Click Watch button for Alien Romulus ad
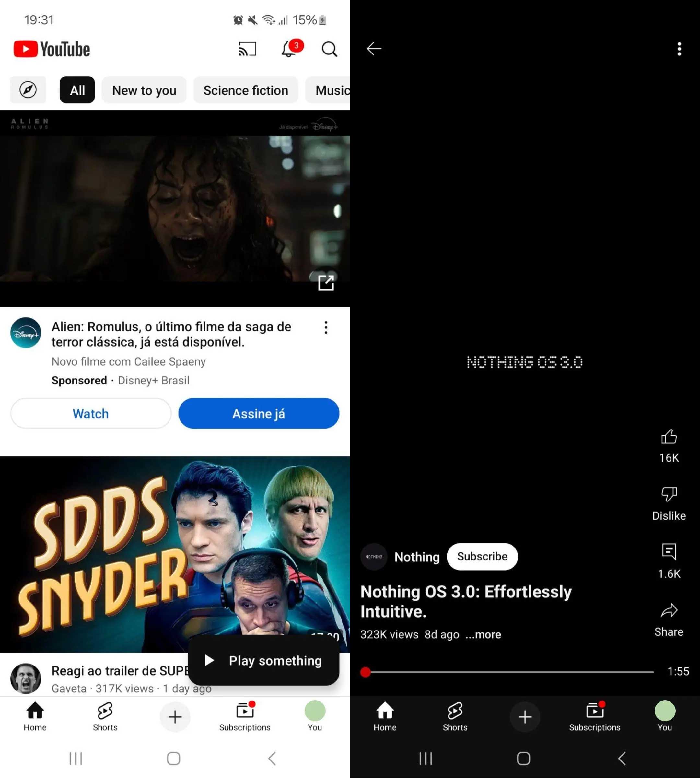Screen dimensions: 700x778 [x=90, y=414]
